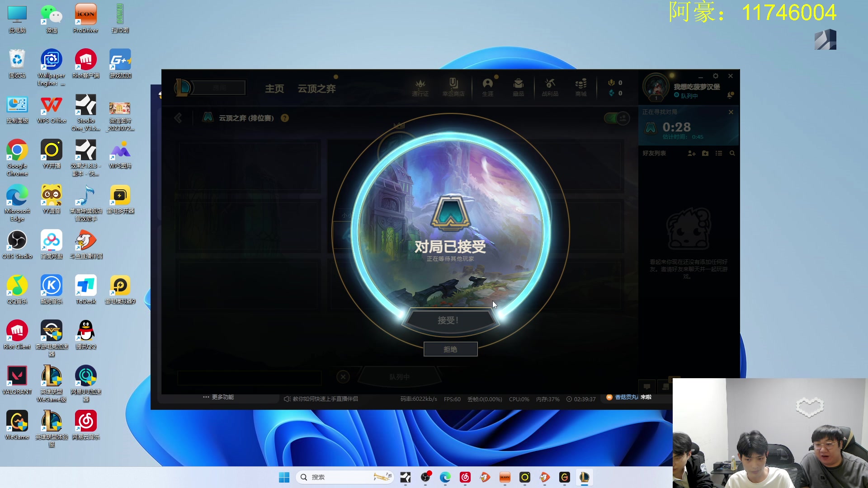This screenshot has width=868, height=488.
Task: Open the 回收站 recycle bin
Action: pyautogui.click(x=17, y=64)
